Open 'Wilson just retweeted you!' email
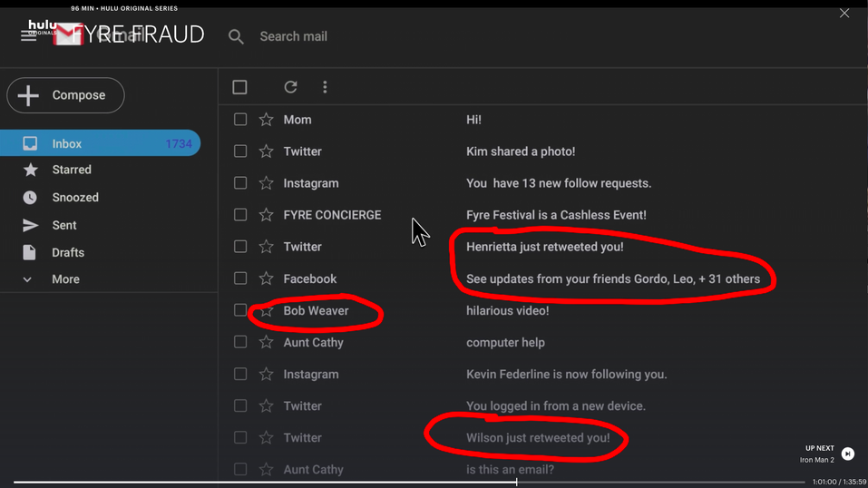The image size is (868, 488). pos(538,437)
